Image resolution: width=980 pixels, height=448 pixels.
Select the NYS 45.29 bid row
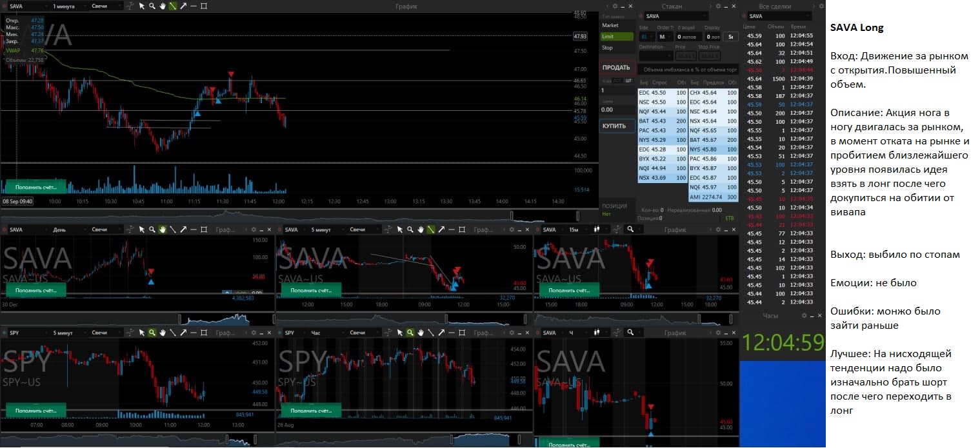coord(663,140)
